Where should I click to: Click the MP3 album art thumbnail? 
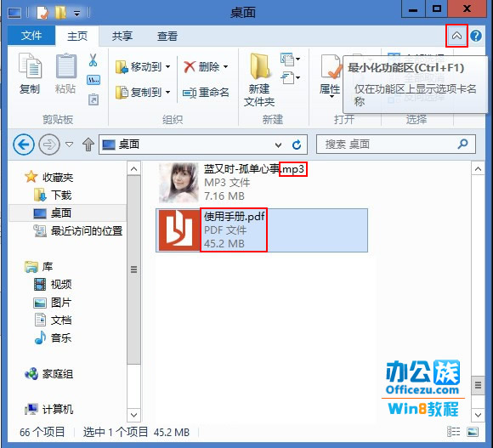(x=178, y=183)
